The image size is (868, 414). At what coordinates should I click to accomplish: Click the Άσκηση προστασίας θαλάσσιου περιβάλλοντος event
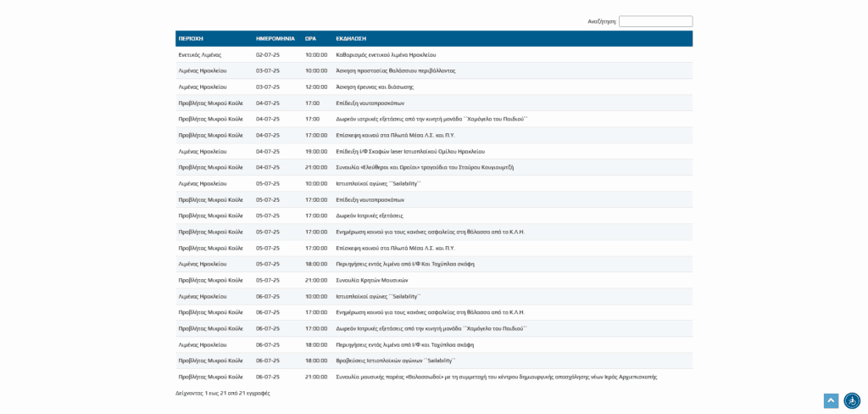click(x=395, y=70)
